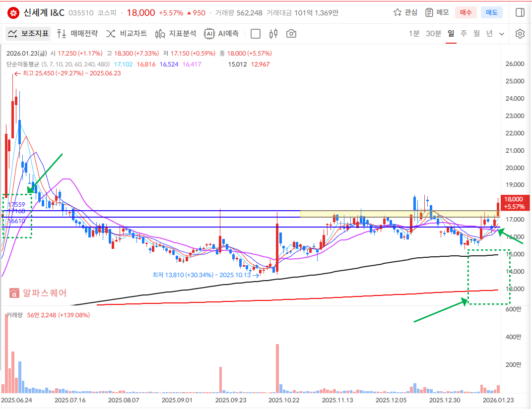Switch to the 30분 timeframe tab
The width and height of the screenshot is (532, 409).
click(x=433, y=34)
